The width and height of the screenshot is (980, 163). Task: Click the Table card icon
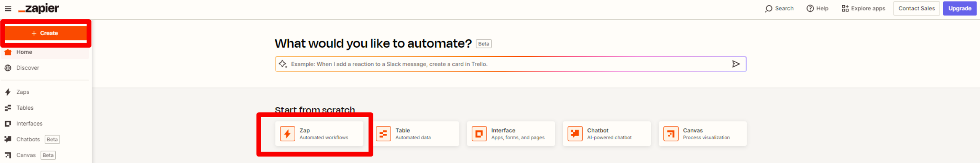[383, 134]
